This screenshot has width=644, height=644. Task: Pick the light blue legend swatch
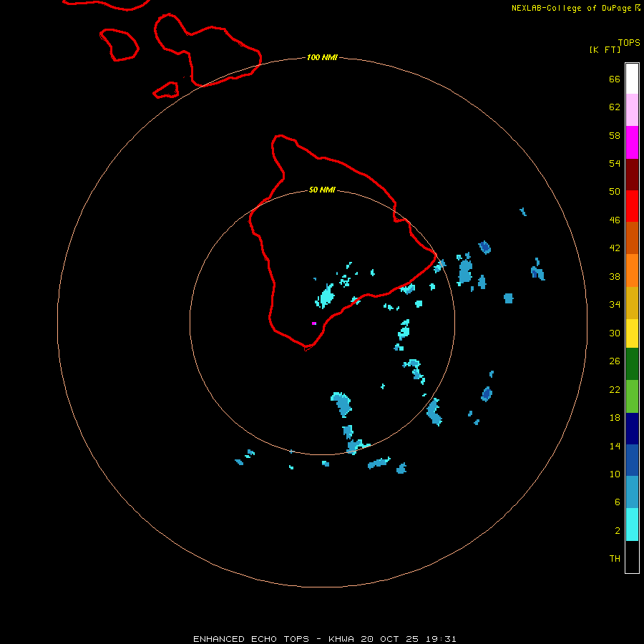click(x=632, y=492)
